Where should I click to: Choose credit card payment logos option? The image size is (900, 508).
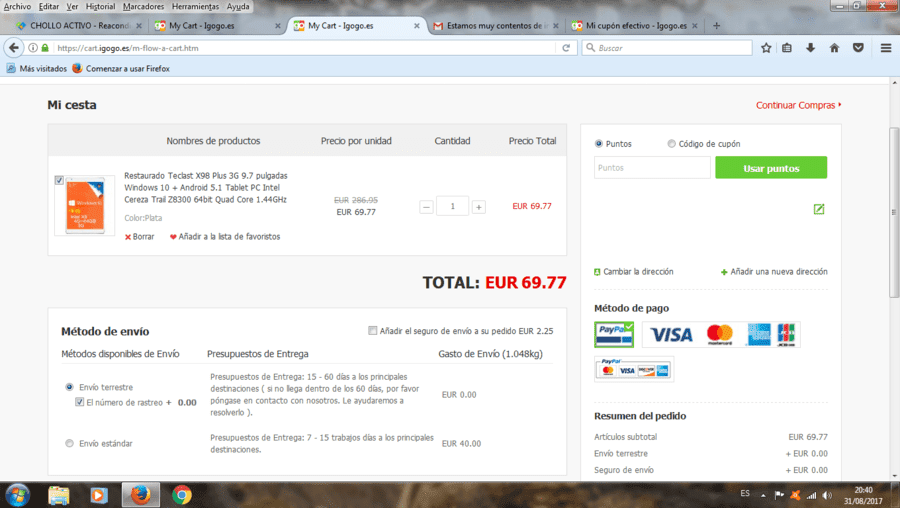pyautogui.click(x=721, y=335)
